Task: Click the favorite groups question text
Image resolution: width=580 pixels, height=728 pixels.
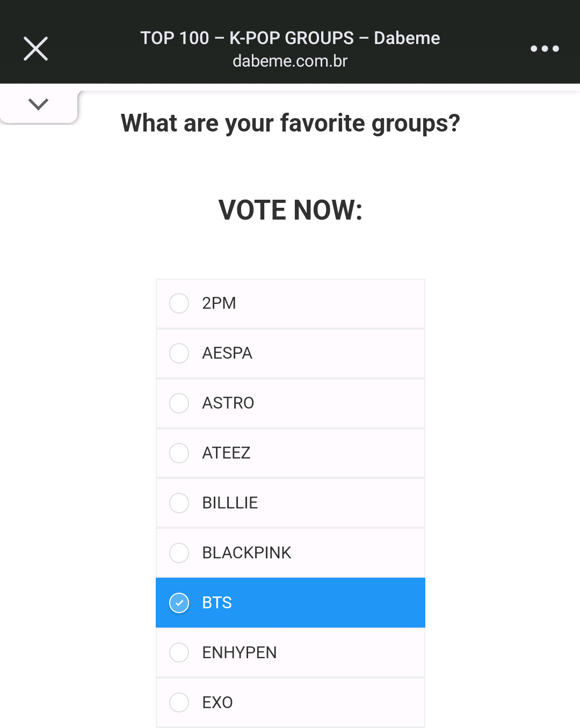Action: click(x=290, y=123)
